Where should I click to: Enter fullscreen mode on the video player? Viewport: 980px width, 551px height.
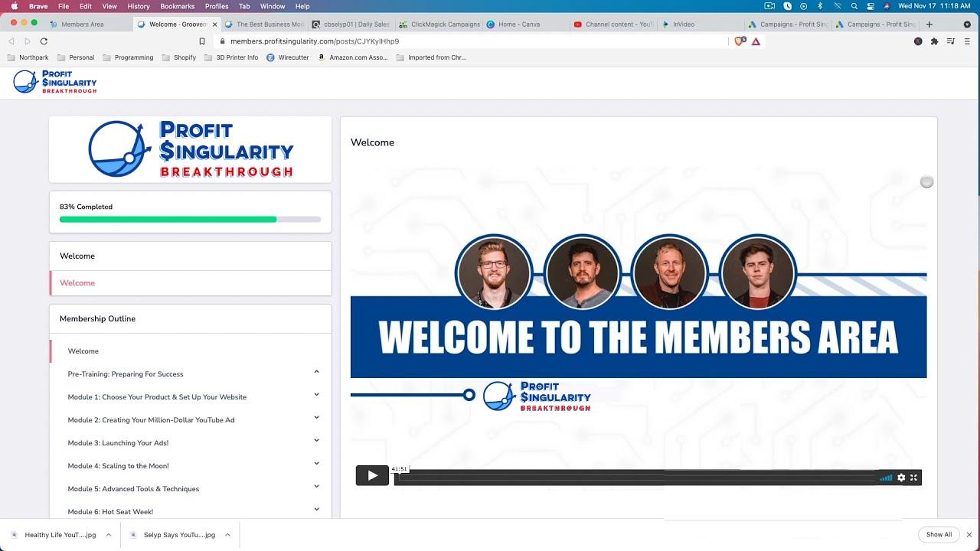[x=914, y=477]
